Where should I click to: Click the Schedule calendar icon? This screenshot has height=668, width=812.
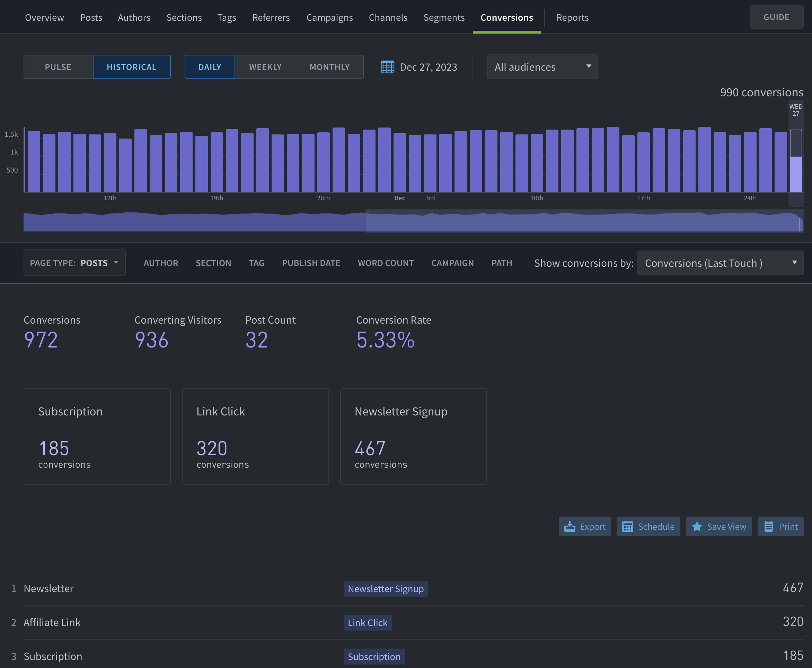[x=628, y=526]
